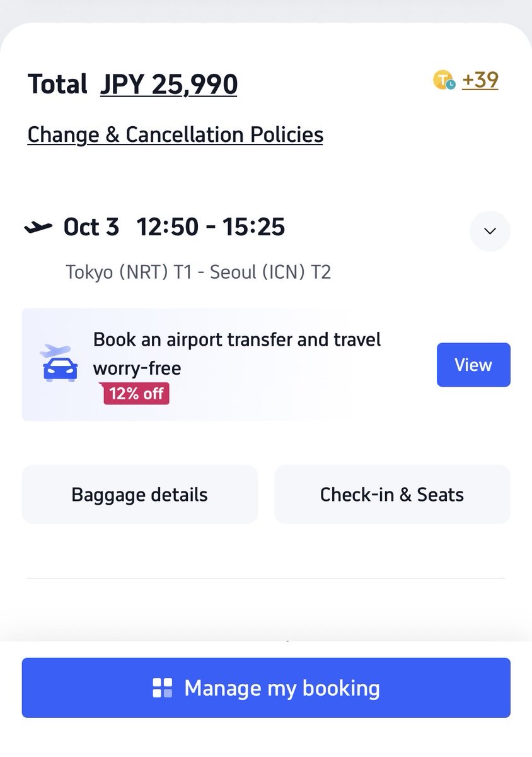532x757 pixels.
Task: Click the Tokyo (NRT) T1 - Seoul (ICN) T2 route
Action: (198, 272)
